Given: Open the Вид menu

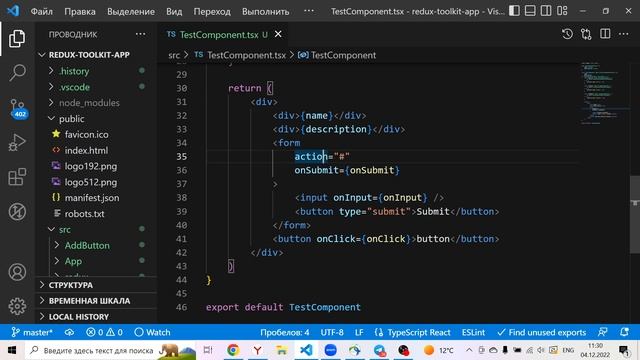Looking at the screenshot, I should 174,11.
